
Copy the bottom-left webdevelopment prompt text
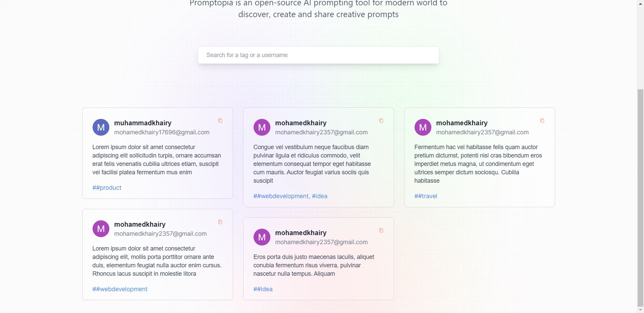[x=220, y=222]
